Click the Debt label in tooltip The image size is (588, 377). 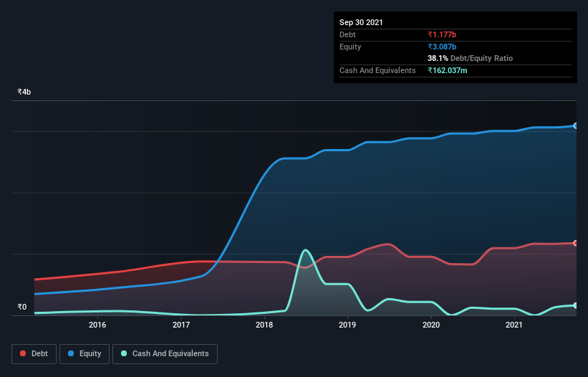[x=347, y=34]
